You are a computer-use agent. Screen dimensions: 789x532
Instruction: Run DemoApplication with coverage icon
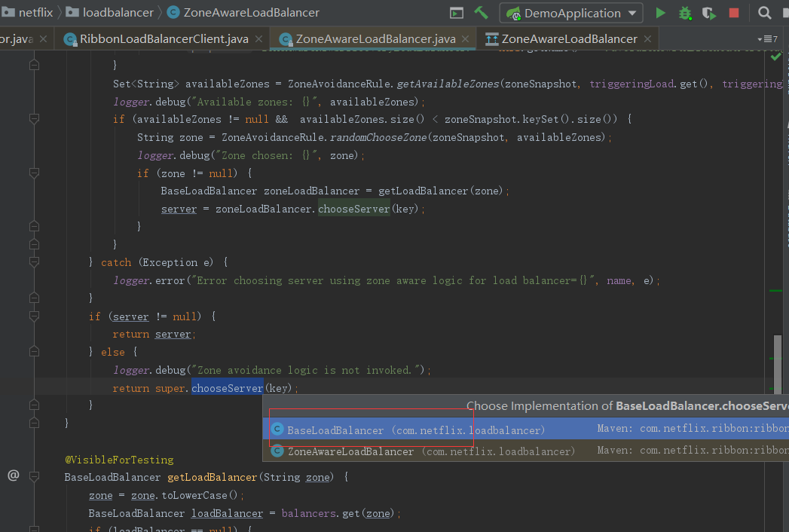[x=709, y=13]
